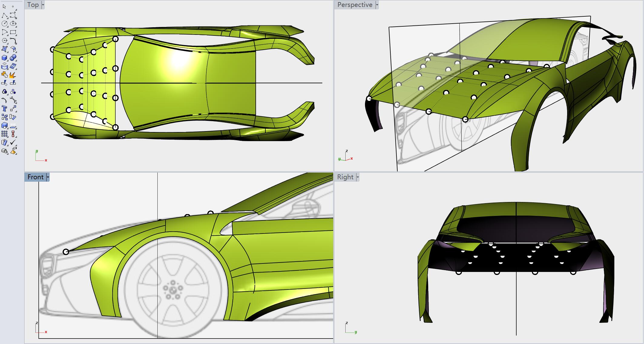Activate the Right viewport by its title

click(x=346, y=177)
